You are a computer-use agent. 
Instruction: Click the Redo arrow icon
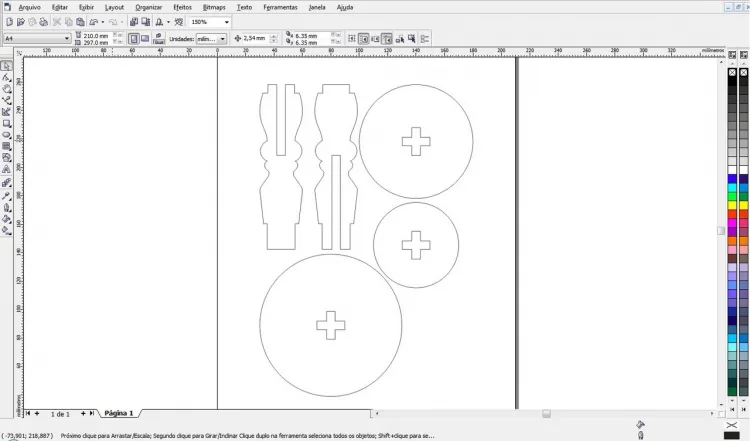click(113, 22)
